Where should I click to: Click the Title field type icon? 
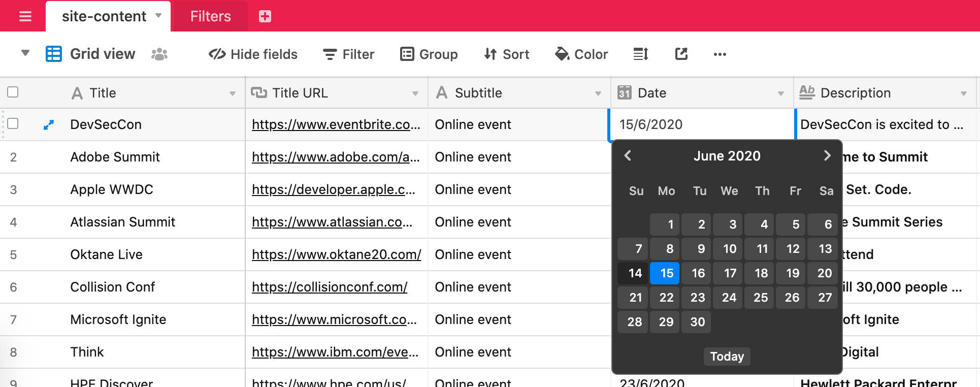click(77, 93)
